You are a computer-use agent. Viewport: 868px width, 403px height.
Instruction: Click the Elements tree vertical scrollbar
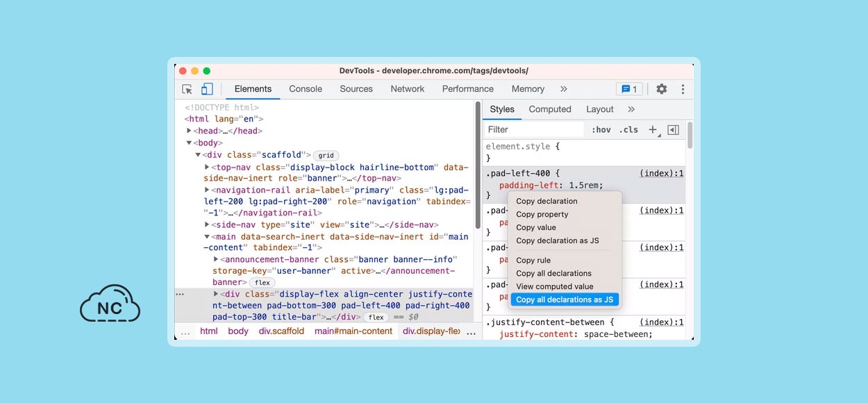pos(478,165)
